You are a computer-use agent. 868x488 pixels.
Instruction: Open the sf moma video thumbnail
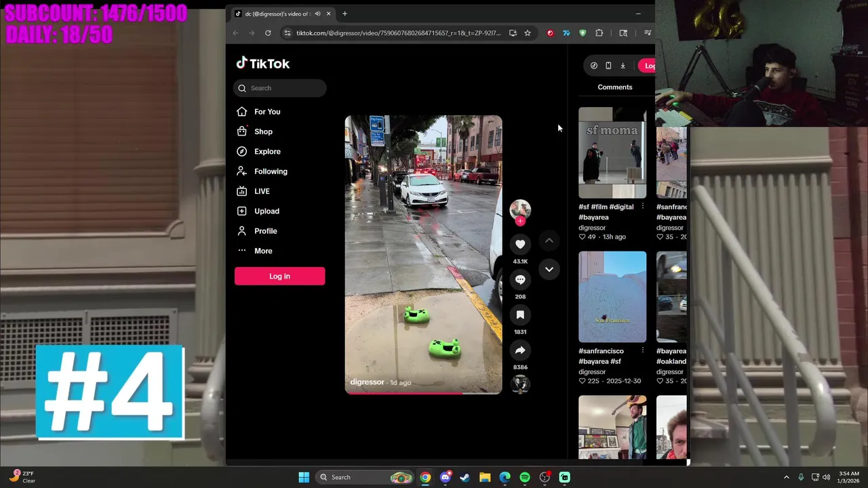pyautogui.click(x=612, y=152)
